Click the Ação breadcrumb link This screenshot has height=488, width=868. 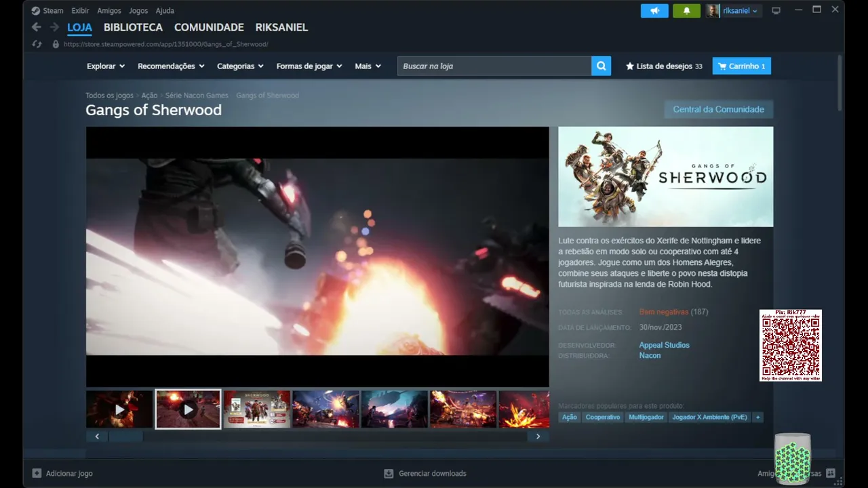tap(149, 96)
